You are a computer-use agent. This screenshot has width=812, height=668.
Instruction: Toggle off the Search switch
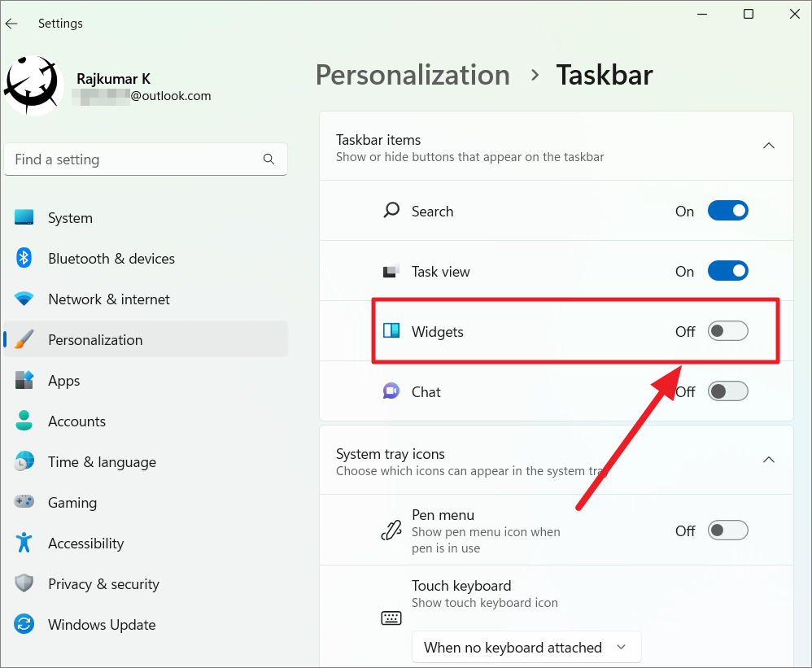pos(727,210)
